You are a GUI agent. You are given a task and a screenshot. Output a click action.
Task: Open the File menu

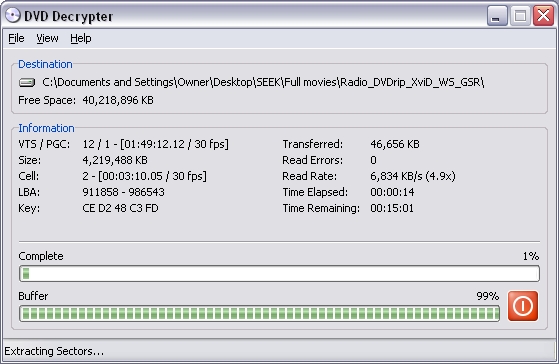(x=16, y=38)
